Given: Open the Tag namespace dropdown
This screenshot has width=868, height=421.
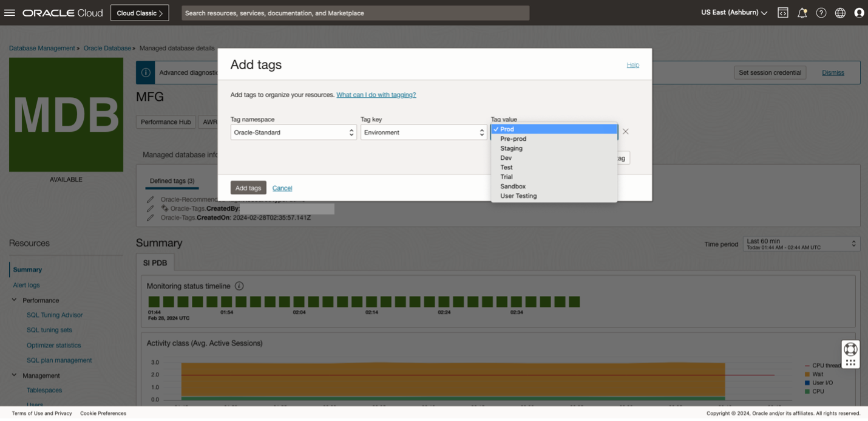Looking at the screenshot, I should click(x=293, y=132).
